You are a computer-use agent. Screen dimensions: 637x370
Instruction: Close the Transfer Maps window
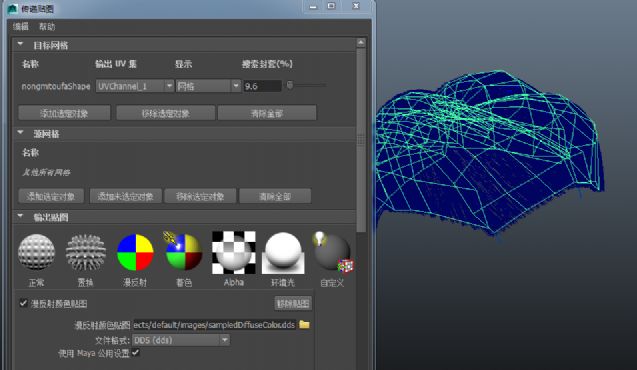(356, 6)
